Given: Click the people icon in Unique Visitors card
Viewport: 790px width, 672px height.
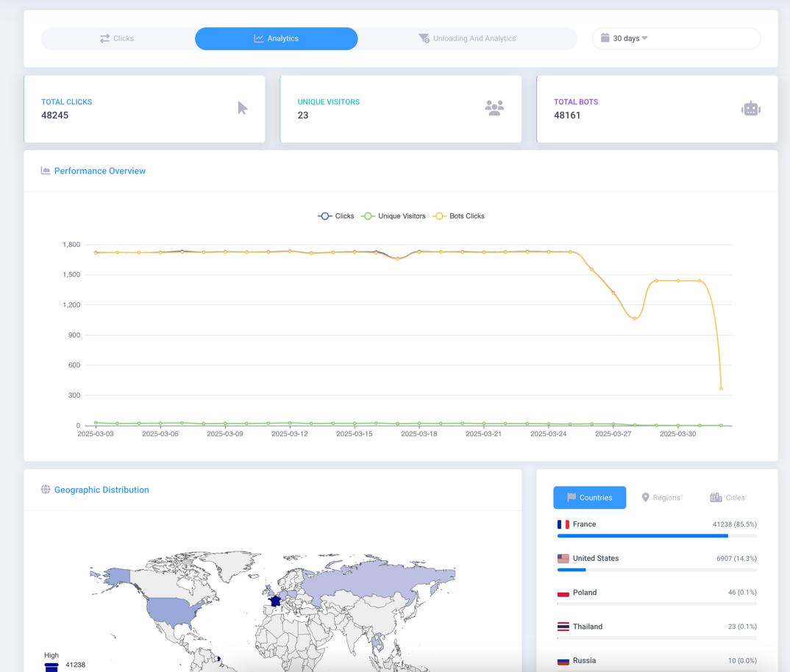Looking at the screenshot, I should (494, 108).
